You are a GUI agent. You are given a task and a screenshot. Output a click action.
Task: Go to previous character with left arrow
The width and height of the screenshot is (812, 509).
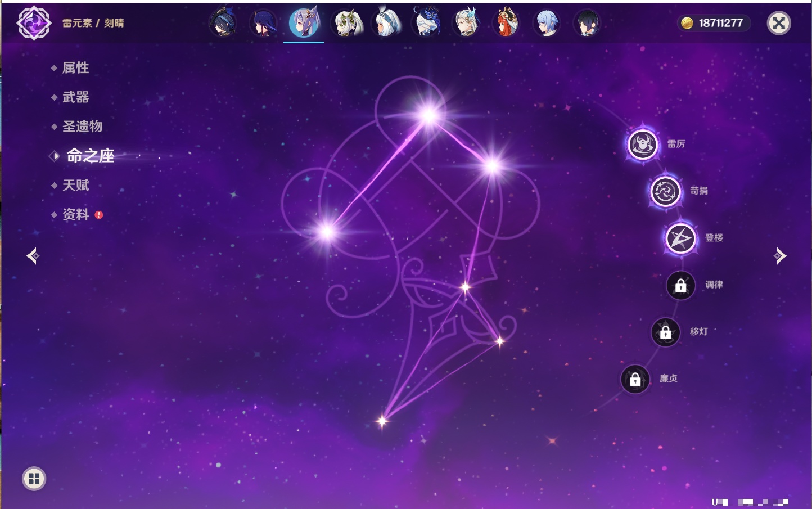tap(33, 256)
